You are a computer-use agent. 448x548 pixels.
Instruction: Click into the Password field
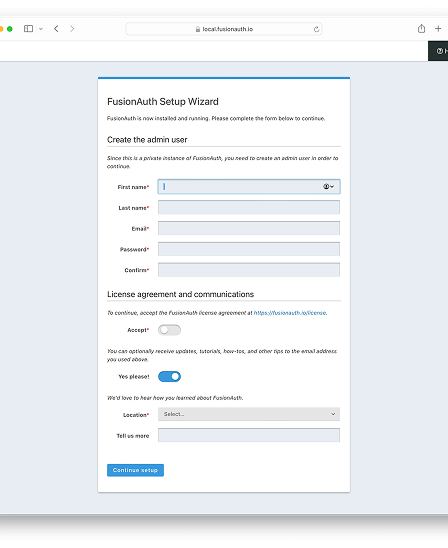(x=249, y=249)
